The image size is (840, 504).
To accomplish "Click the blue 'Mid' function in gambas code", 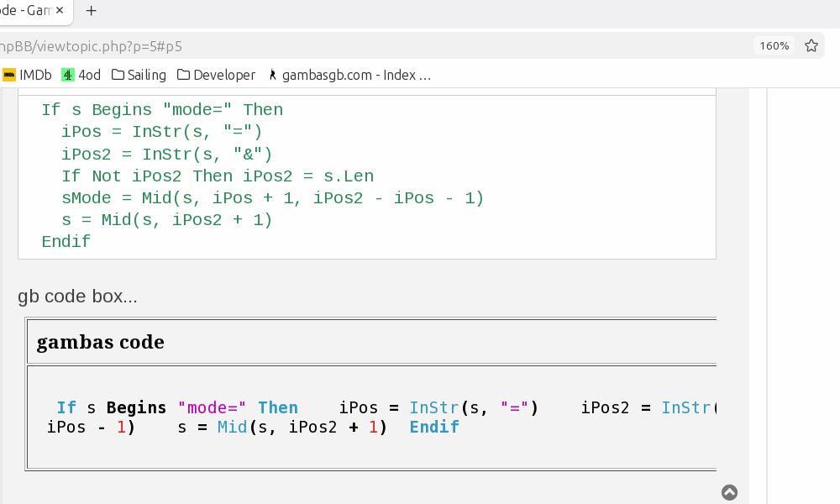I will pyautogui.click(x=233, y=427).
